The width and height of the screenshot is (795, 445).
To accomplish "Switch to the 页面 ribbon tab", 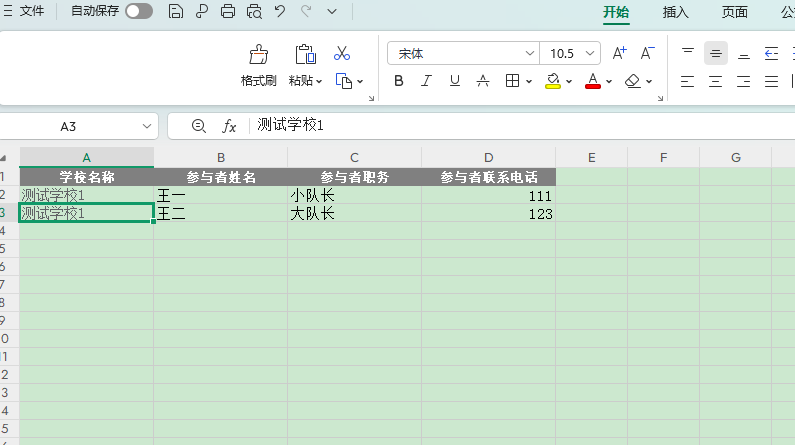I will click(x=735, y=12).
